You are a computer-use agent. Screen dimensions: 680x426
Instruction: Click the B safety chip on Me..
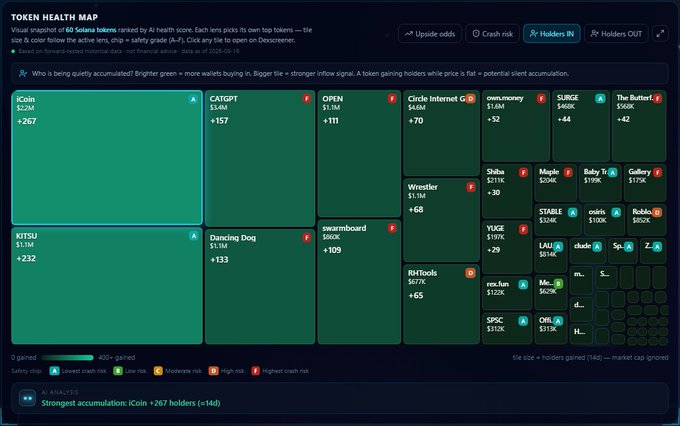[558, 284]
